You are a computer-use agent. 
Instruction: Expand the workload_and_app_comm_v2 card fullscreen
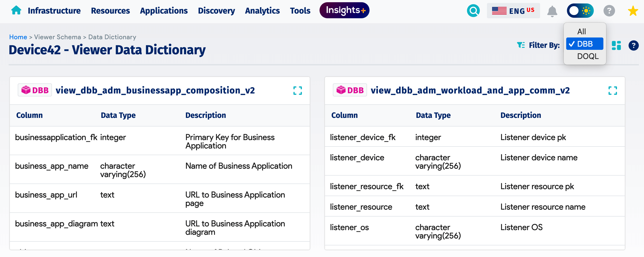pyautogui.click(x=612, y=91)
